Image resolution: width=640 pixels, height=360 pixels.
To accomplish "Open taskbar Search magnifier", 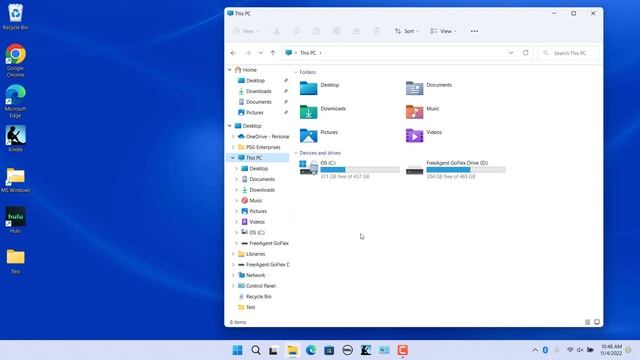I will (x=256, y=350).
